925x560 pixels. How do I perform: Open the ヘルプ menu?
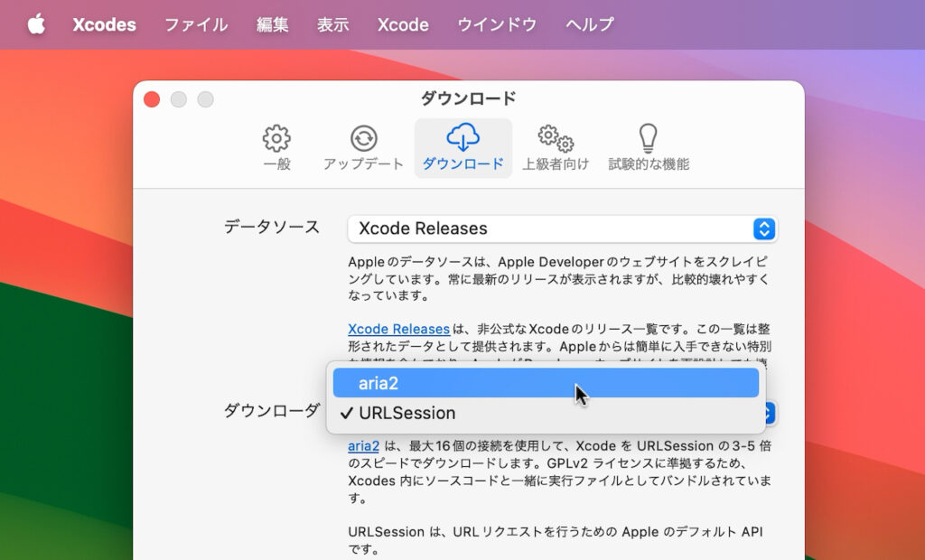(588, 24)
